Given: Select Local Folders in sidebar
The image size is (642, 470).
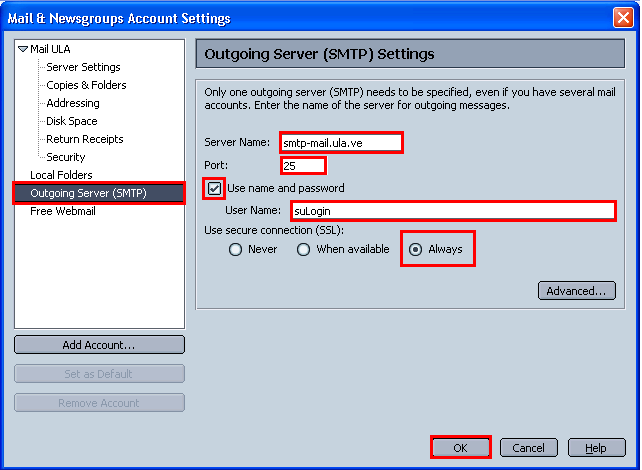Looking at the screenshot, I should [x=61, y=175].
